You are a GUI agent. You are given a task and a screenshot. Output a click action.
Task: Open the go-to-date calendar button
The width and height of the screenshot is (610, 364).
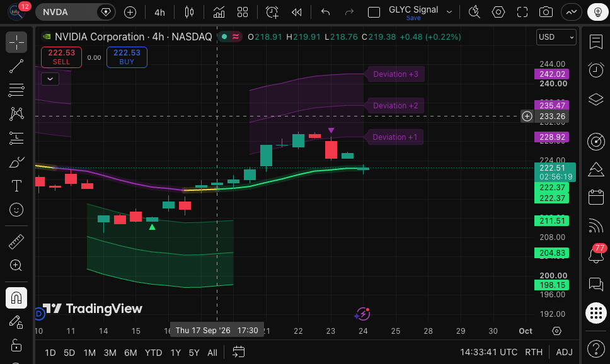point(238,352)
